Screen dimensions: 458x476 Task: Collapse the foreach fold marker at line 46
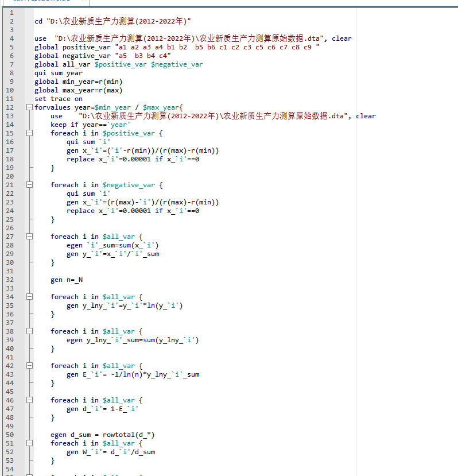tap(29, 400)
